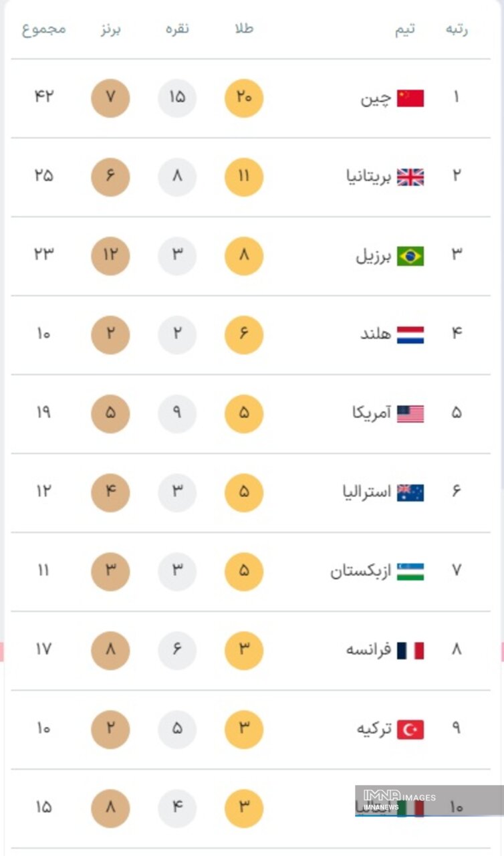The width and height of the screenshot is (504, 856).
Task: Select the برنز (bronze) column header
Action: [110, 29]
